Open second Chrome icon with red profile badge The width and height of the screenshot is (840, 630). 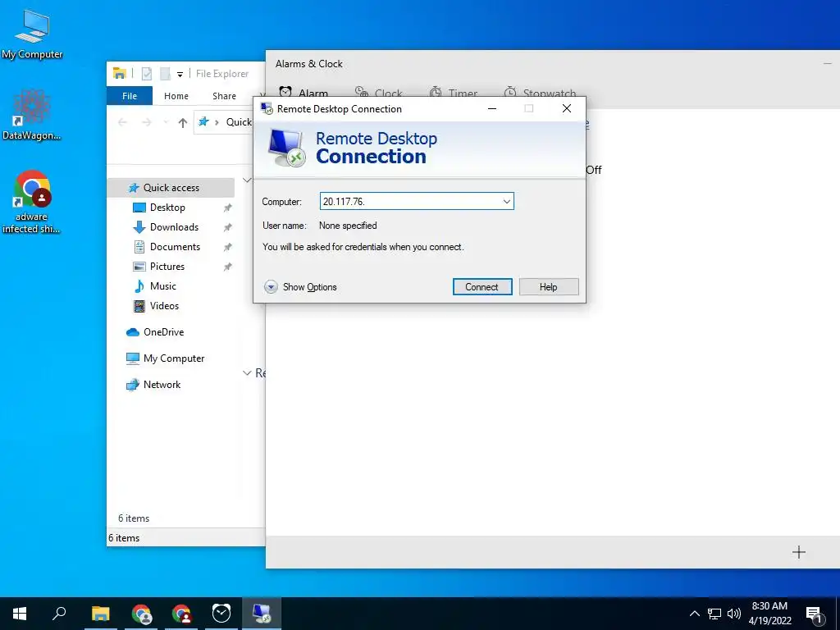point(181,614)
